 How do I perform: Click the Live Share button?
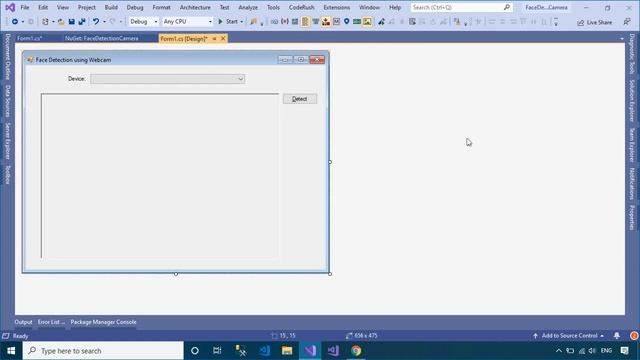click(x=594, y=22)
